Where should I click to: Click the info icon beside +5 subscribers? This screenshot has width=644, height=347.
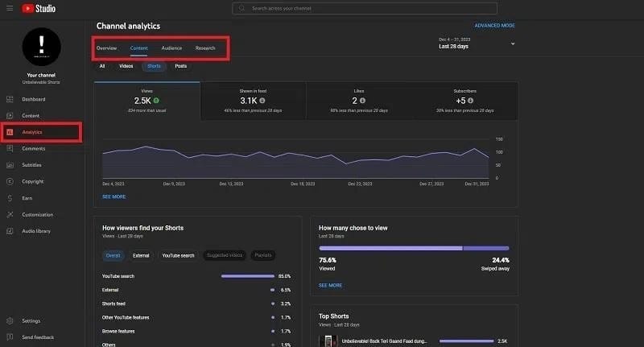470,101
